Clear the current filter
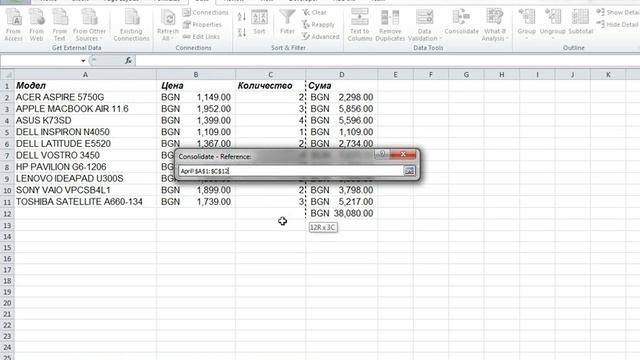The width and height of the screenshot is (640, 360). click(x=314, y=13)
